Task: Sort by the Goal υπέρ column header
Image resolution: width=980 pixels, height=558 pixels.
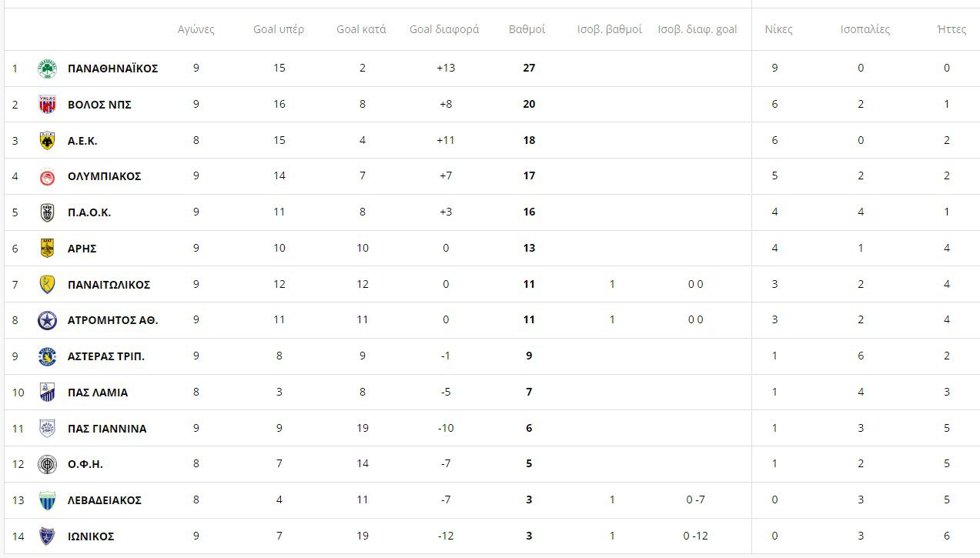Action: (x=279, y=29)
